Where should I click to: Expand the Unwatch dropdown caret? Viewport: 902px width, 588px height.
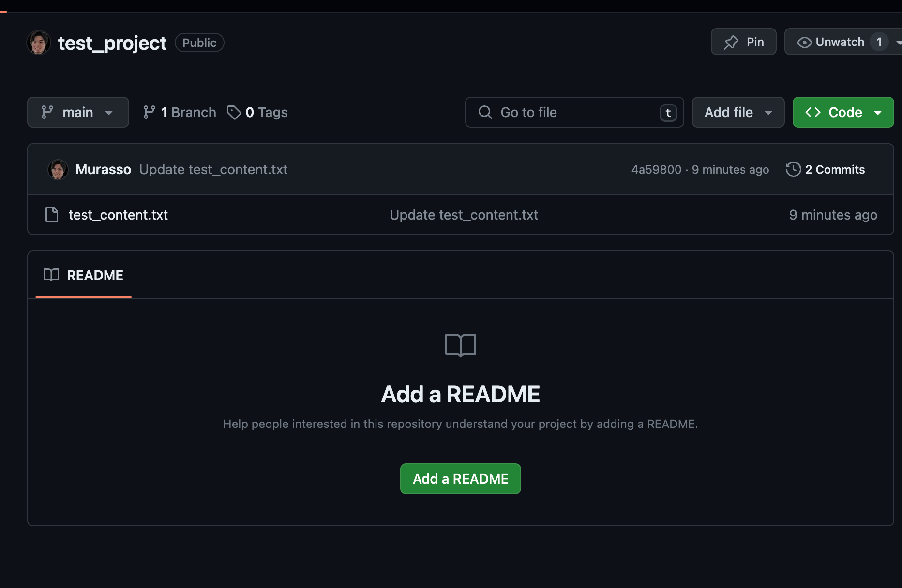899,43
